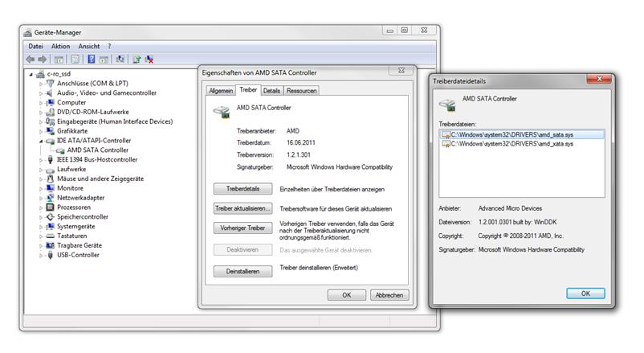Click the DVD/CD-ROM-Laufwerke drive icon
This screenshot has width=644, height=353.
(50, 112)
